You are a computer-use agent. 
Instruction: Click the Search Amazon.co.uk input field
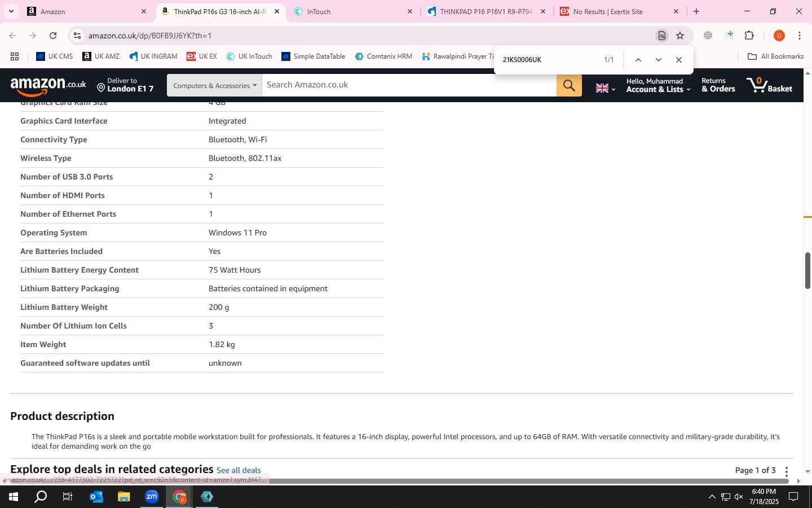[x=409, y=85]
